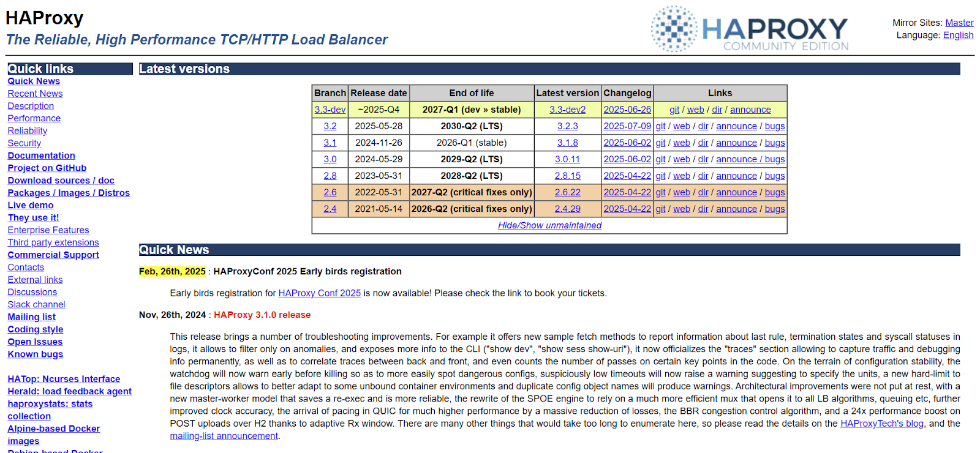Image resolution: width=980 pixels, height=453 pixels.
Task: Open announce link in 2.6 row
Action: coord(737,192)
